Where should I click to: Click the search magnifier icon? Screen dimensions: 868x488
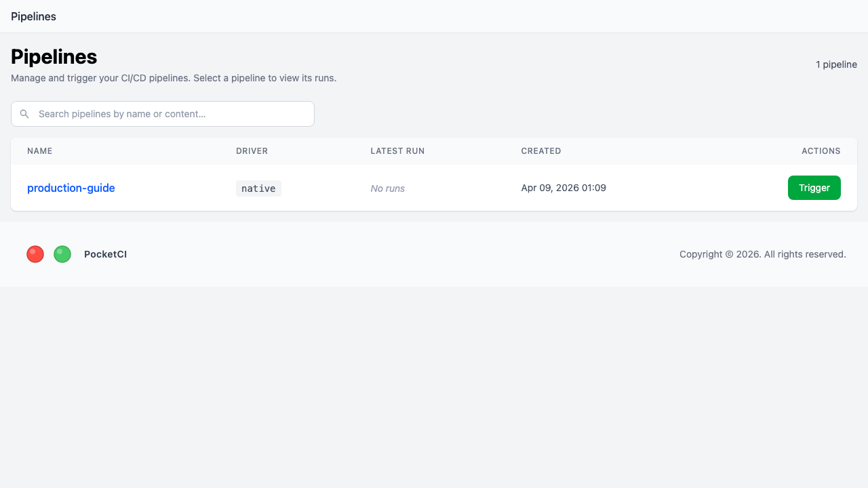point(24,114)
